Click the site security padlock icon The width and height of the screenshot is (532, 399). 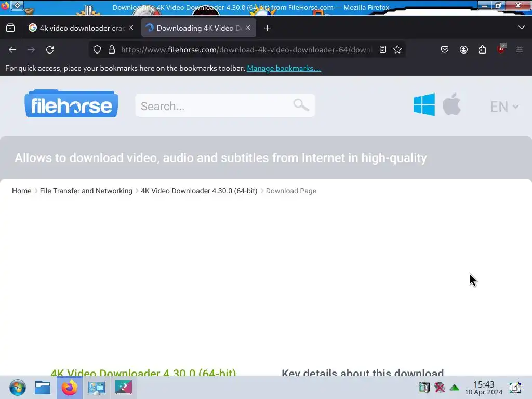(x=112, y=49)
